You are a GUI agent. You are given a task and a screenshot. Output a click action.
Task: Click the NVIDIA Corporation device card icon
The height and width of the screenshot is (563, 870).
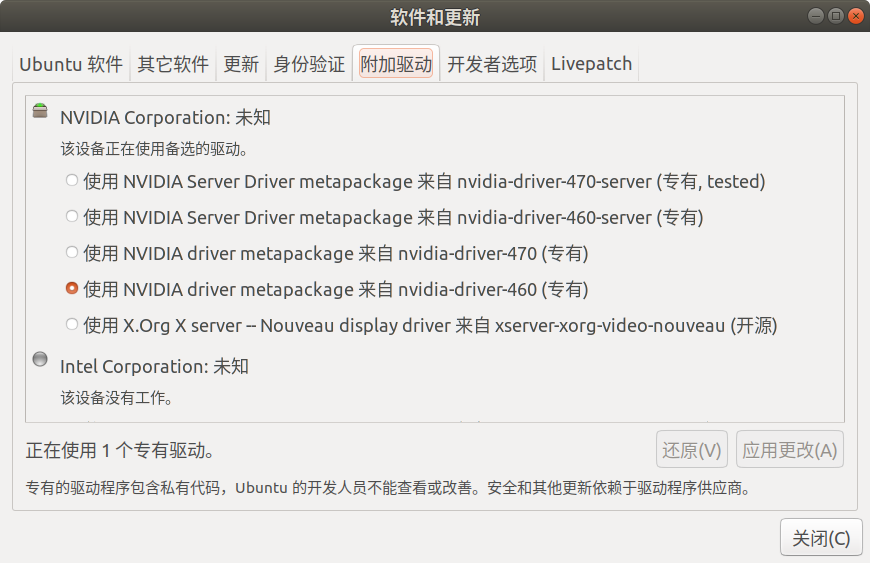tap(40, 110)
